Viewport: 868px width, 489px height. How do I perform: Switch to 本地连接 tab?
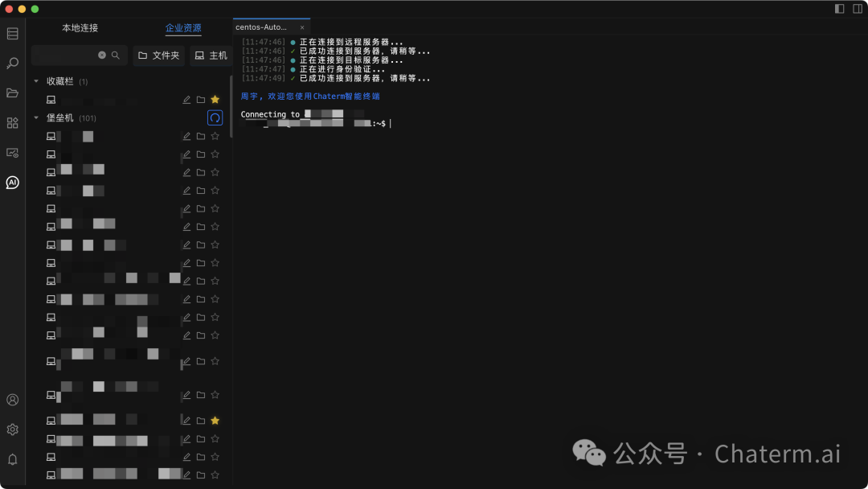pyautogui.click(x=80, y=27)
